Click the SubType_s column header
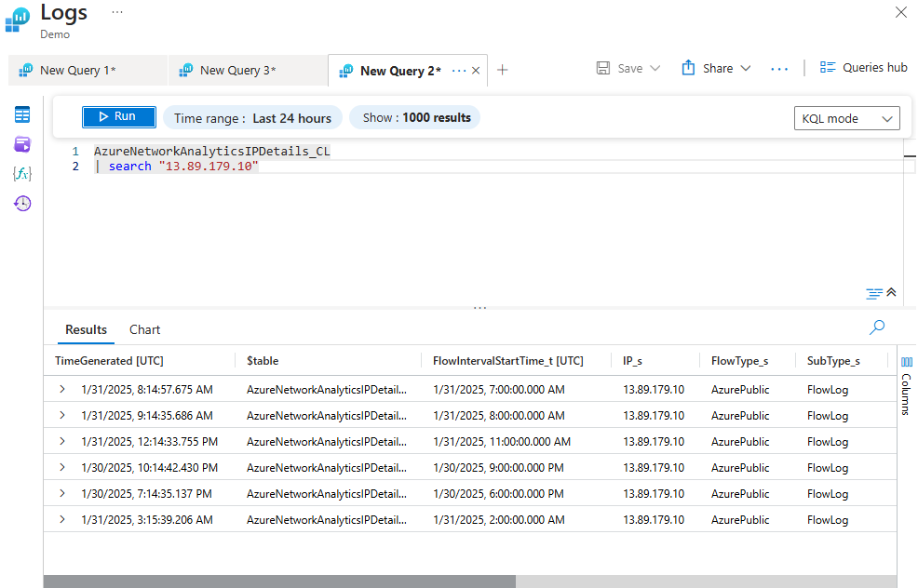Viewport: 918px width, 588px height. (x=833, y=361)
